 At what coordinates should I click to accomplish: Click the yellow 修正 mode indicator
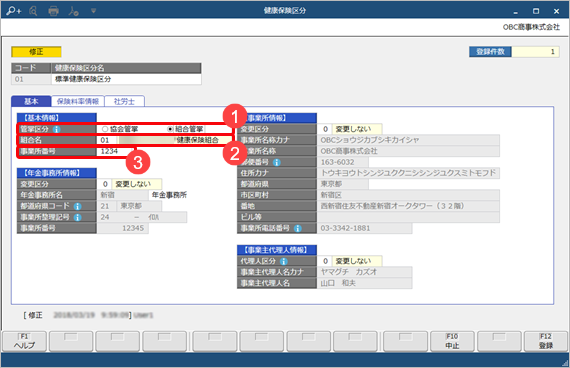(x=36, y=52)
